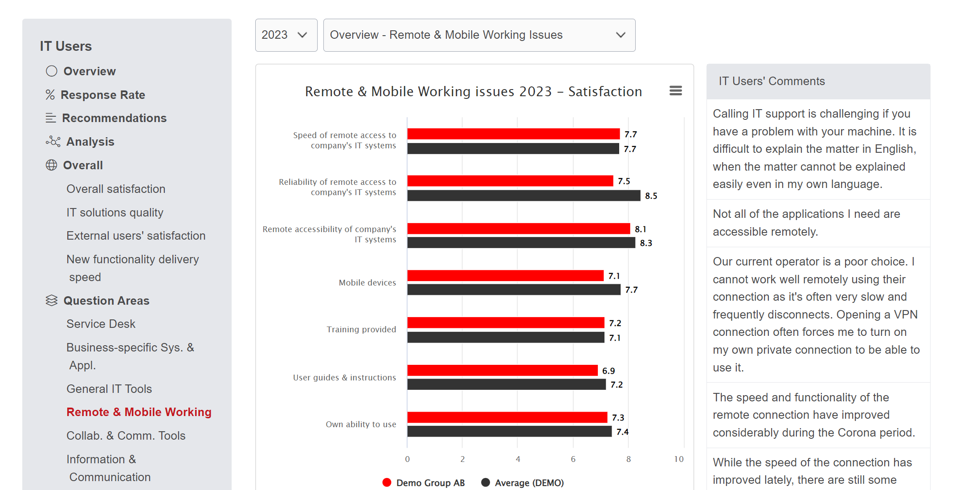The width and height of the screenshot is (980, 490).
Task: Open New functionality delivery speed page
Action: 133,268
